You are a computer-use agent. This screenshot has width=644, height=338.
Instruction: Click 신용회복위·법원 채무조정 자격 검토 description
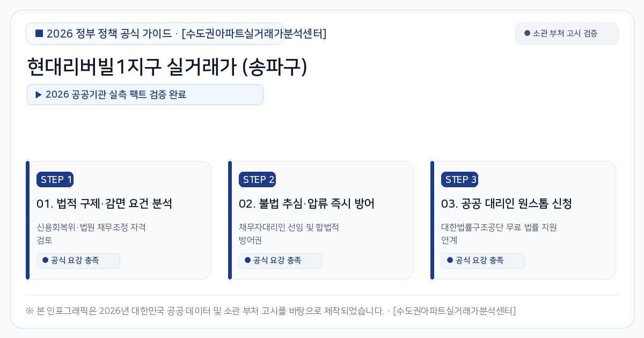point(91,233)
